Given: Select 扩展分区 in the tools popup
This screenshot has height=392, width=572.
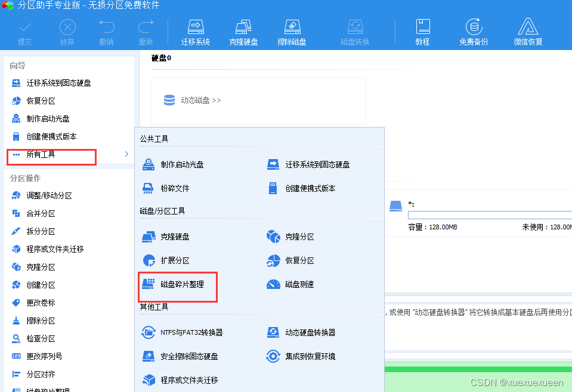Looking at the screenshot, I should pyautogui.click(x=166, y=260).
